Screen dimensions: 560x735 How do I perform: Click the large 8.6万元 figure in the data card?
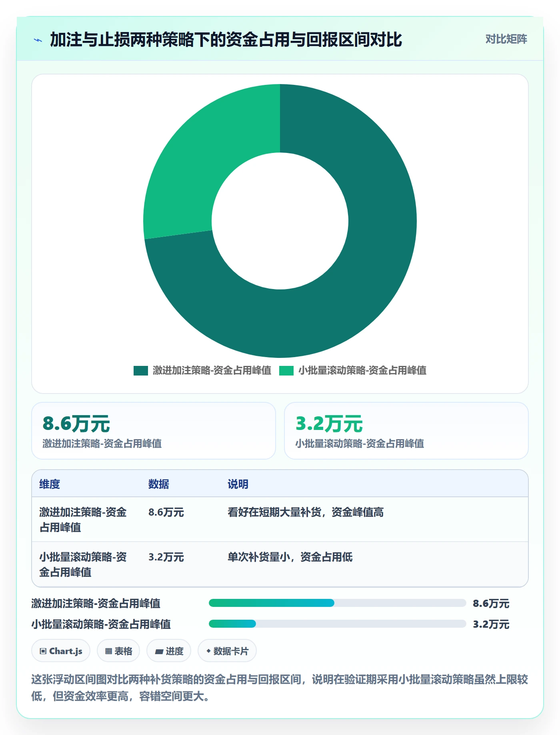click(x=76, y=424)
